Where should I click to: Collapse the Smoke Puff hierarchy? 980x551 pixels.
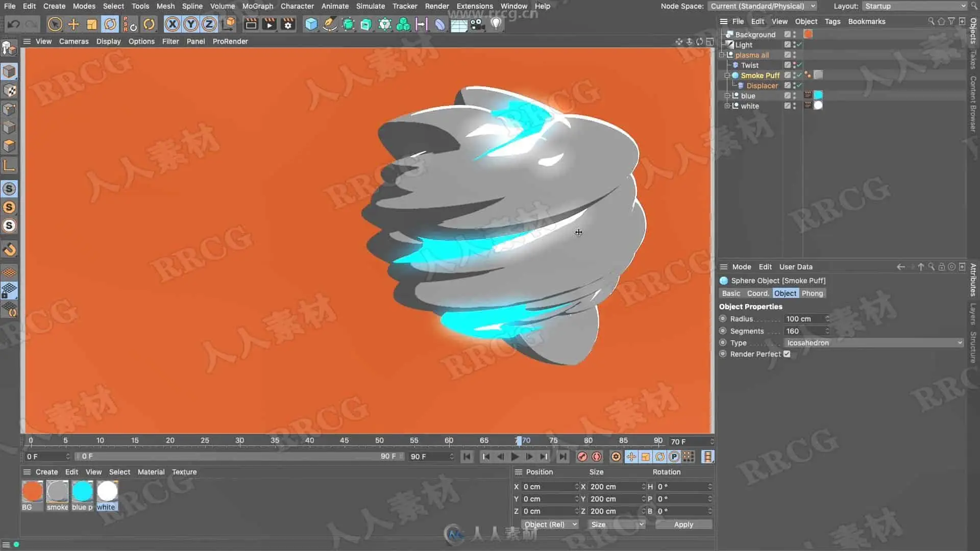(727, 76)
